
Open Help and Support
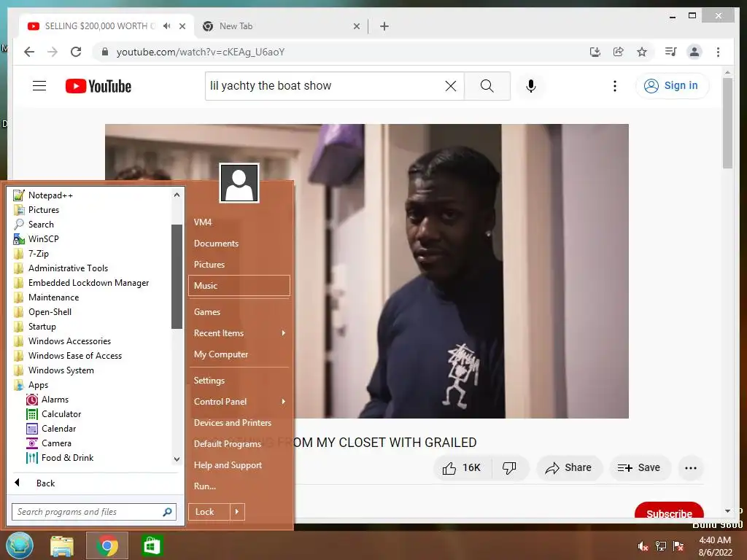[239, 465]
